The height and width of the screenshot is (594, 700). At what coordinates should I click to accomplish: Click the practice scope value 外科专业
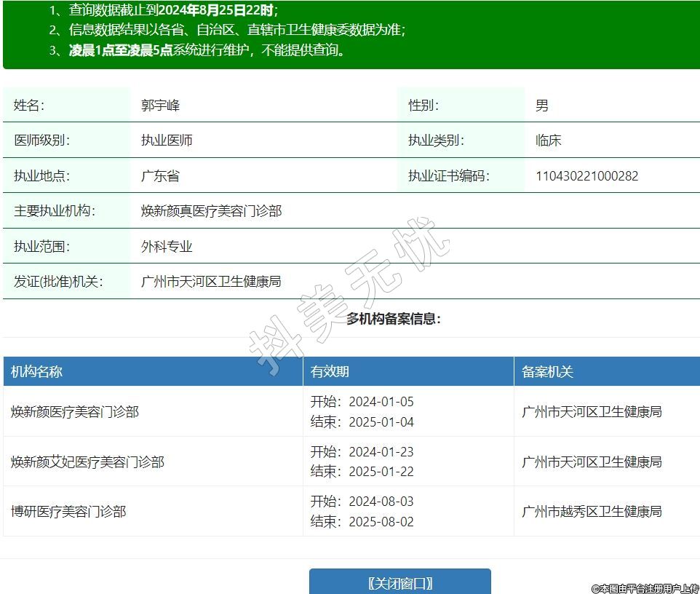click(167, 247)
